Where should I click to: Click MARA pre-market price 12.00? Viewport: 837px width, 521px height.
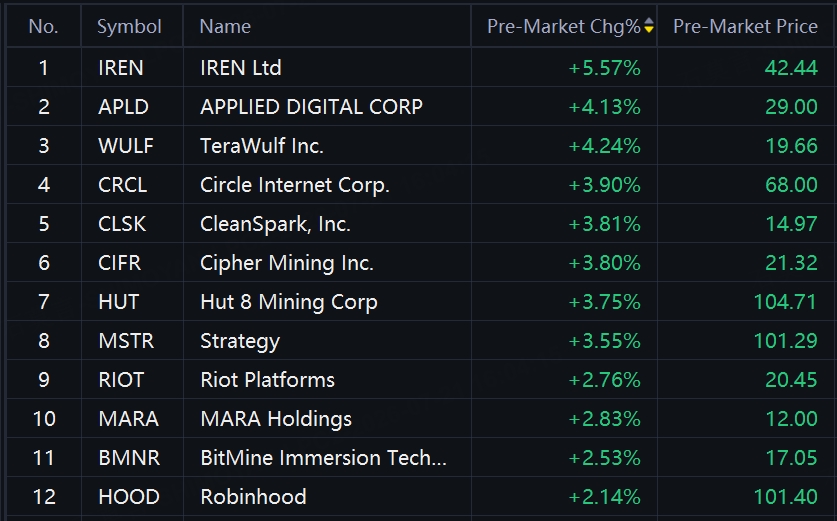(x=791, y=419)
